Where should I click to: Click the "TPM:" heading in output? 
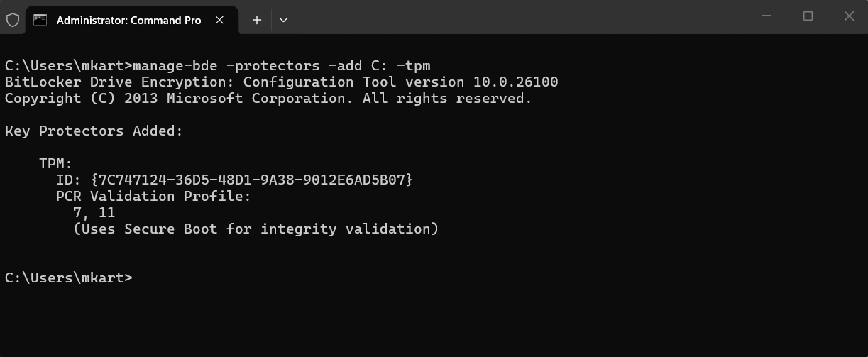tap(56, 164)
